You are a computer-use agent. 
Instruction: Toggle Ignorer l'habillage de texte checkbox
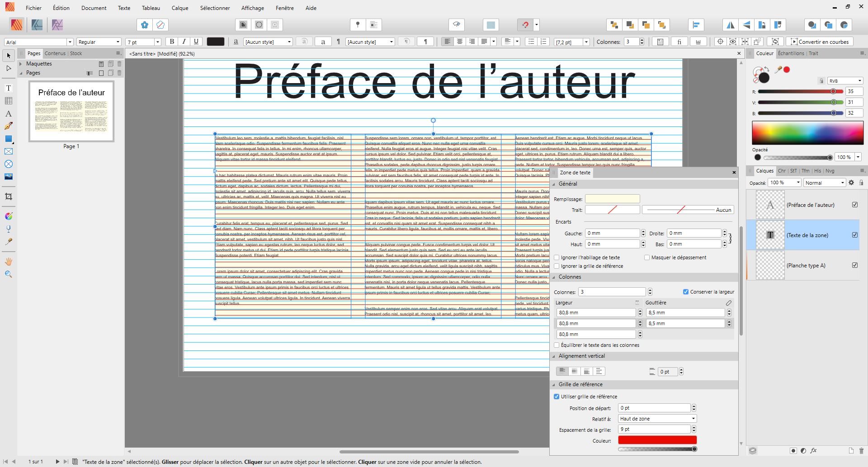click(557, 257)
